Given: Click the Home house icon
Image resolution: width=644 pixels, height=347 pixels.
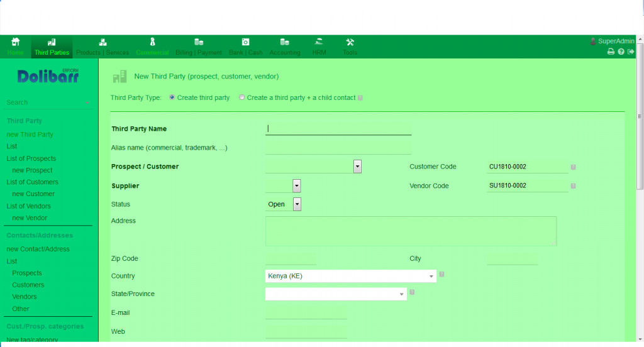Looking at the screenshot, I should coord(15,41).
